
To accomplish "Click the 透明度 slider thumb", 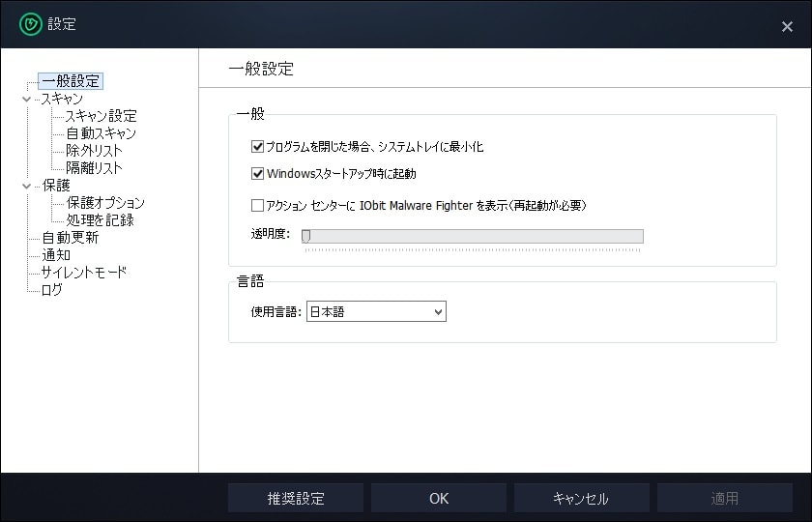I will [306, 236].
